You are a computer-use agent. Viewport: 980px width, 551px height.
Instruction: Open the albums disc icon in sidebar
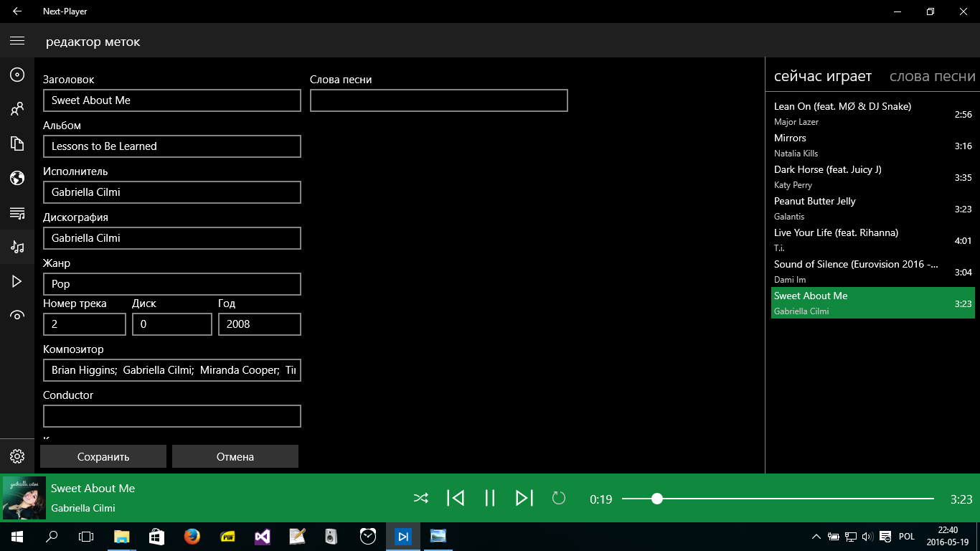tap(17, 75)
